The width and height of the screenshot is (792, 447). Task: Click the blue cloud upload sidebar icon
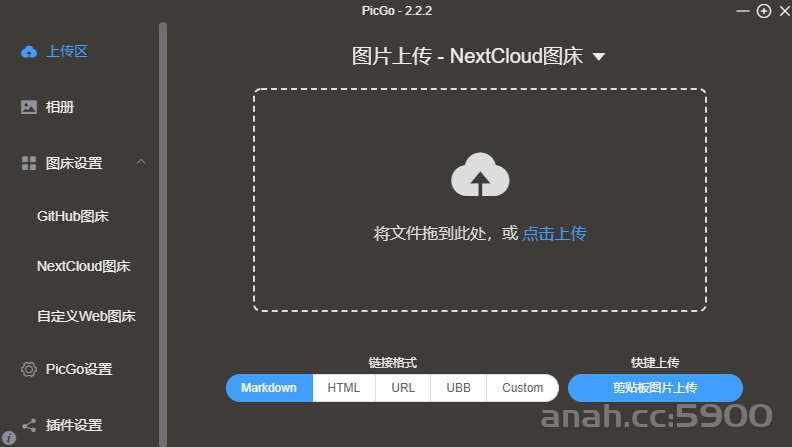pyautogui.click(x=29, y=52)
